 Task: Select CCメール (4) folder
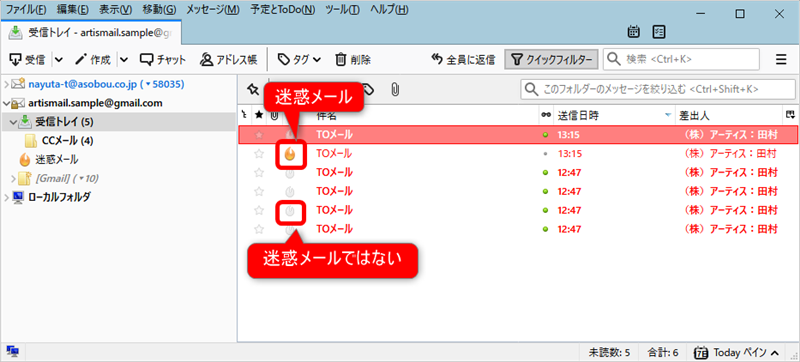[67, 141]
